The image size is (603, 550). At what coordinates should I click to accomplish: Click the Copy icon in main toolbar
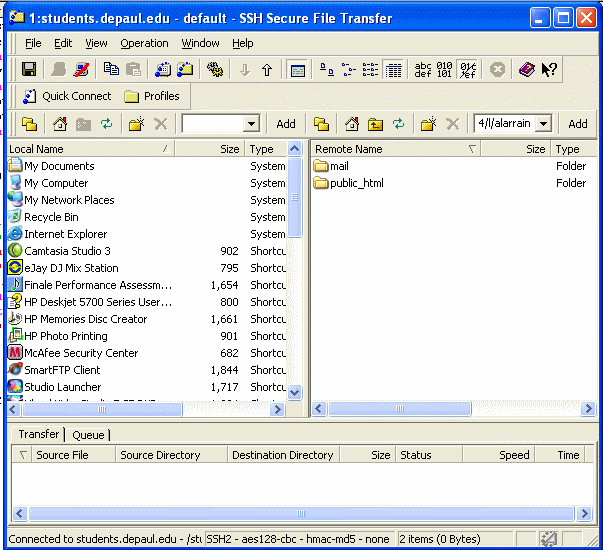pos(111,69)
